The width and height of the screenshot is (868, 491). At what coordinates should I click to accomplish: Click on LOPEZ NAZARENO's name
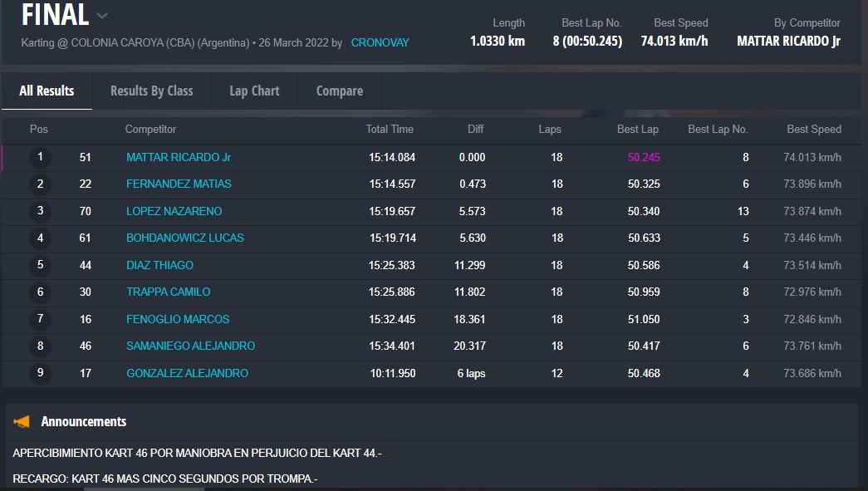174,211
